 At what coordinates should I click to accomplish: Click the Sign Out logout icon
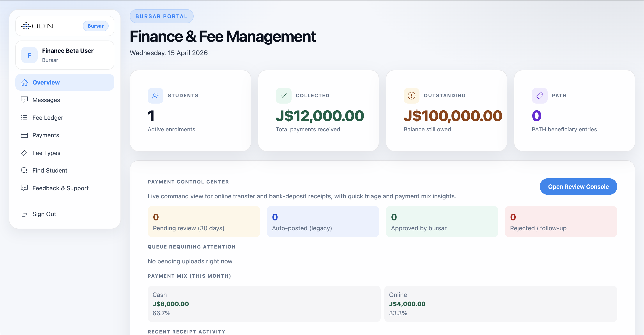24,214
